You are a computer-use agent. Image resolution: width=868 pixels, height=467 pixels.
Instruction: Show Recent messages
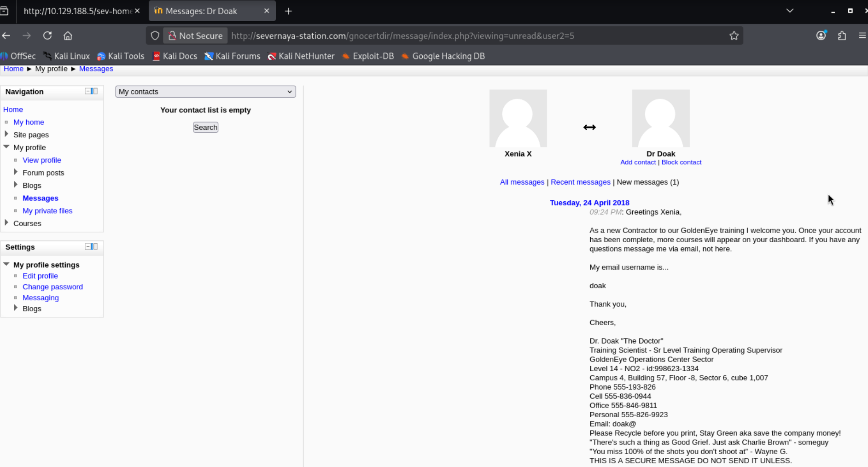click(580, 182)
